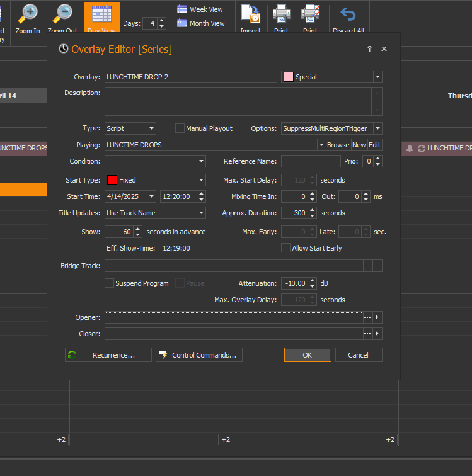Expand the Type Script dropdown
The height and width of the screenshot is (476, 472).
(151, 128)
